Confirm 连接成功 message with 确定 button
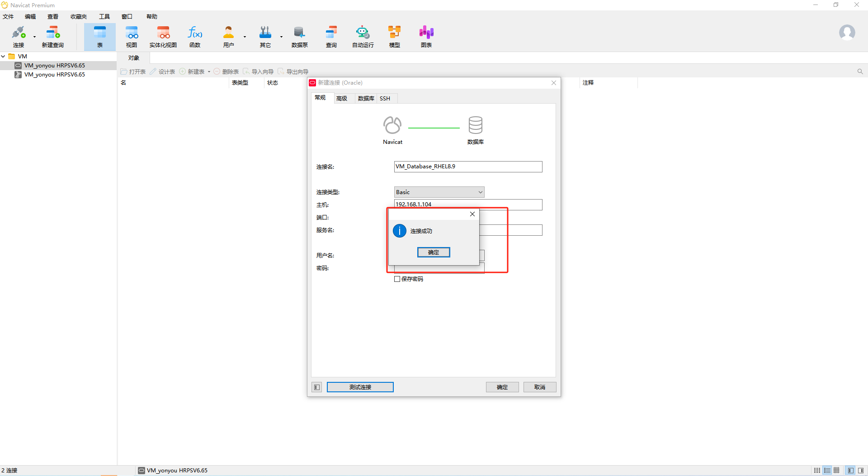 coord(434,252)
